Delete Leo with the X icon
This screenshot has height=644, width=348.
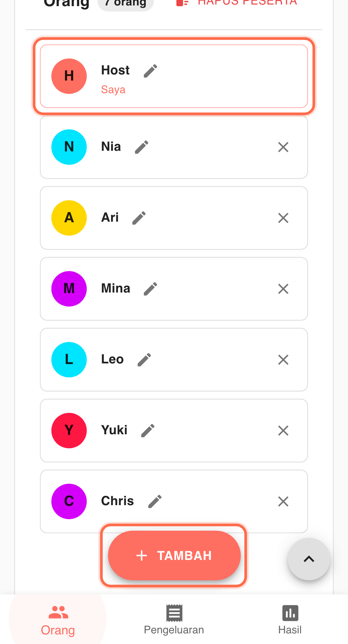(283, 360)
